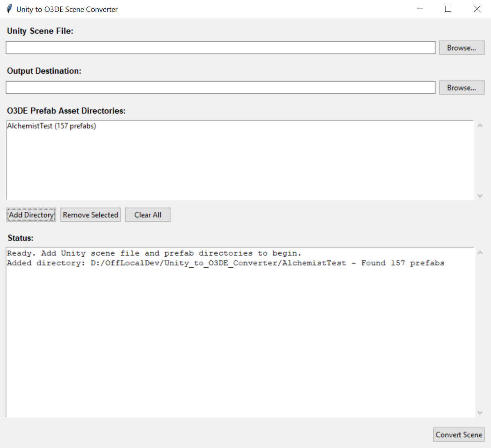Focus the Output Destination input field

point(220,88)
